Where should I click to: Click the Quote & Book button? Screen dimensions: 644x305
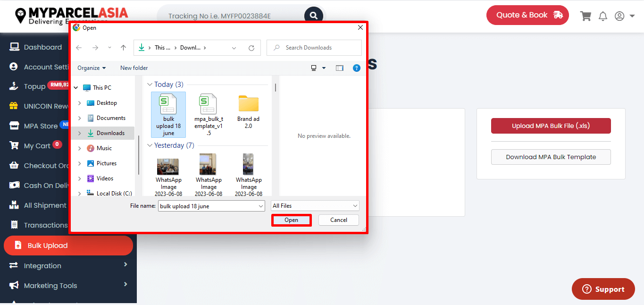click(527, 15)
